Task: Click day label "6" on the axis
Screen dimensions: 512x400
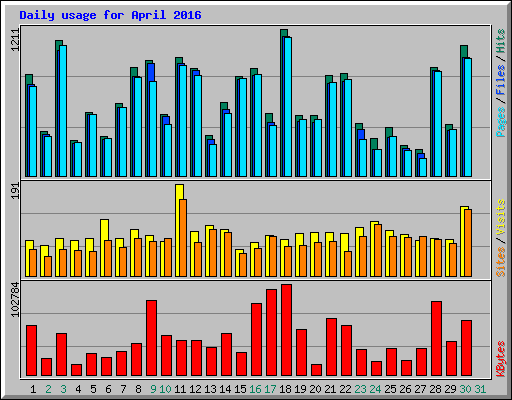Action: coord(108,389)
